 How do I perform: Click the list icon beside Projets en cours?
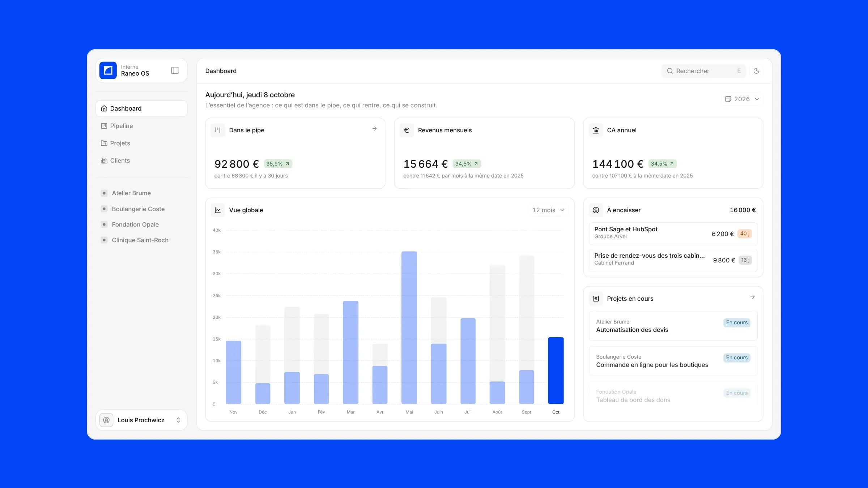(596, 299)
